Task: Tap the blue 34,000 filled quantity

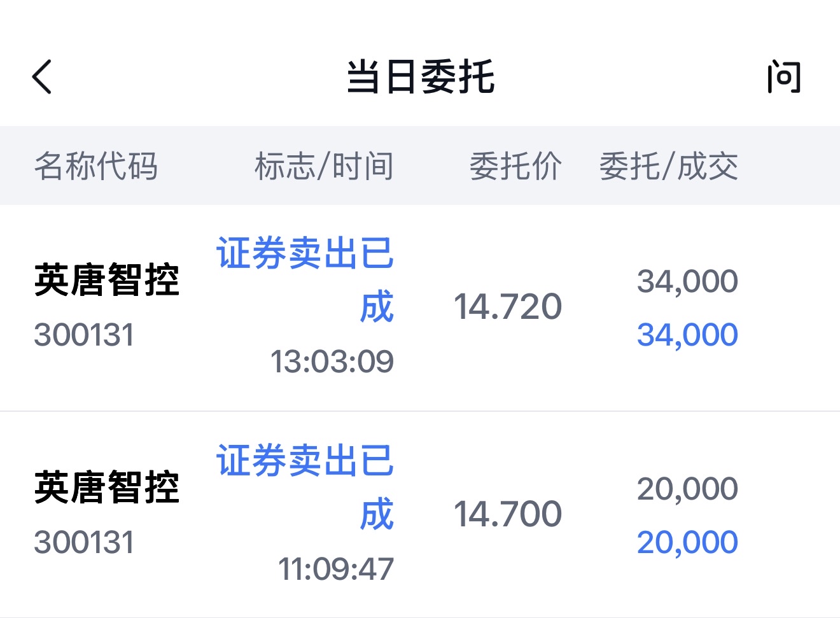Action: coord(688,335)
